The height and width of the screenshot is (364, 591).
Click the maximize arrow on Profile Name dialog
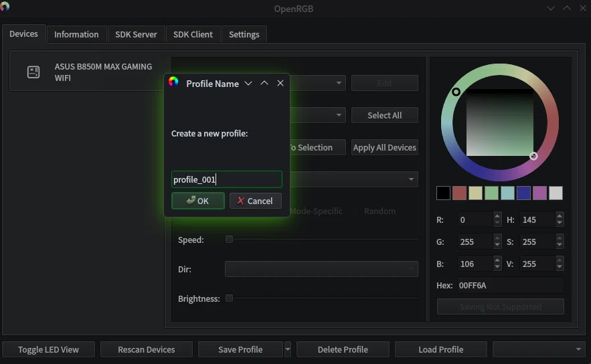[x=264, y=83]
